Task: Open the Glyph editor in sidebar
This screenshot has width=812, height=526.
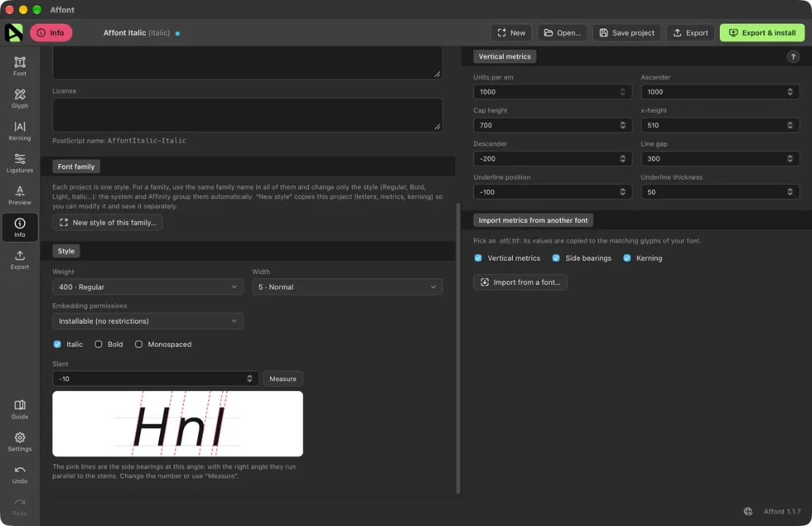Action: click(20, 99)
